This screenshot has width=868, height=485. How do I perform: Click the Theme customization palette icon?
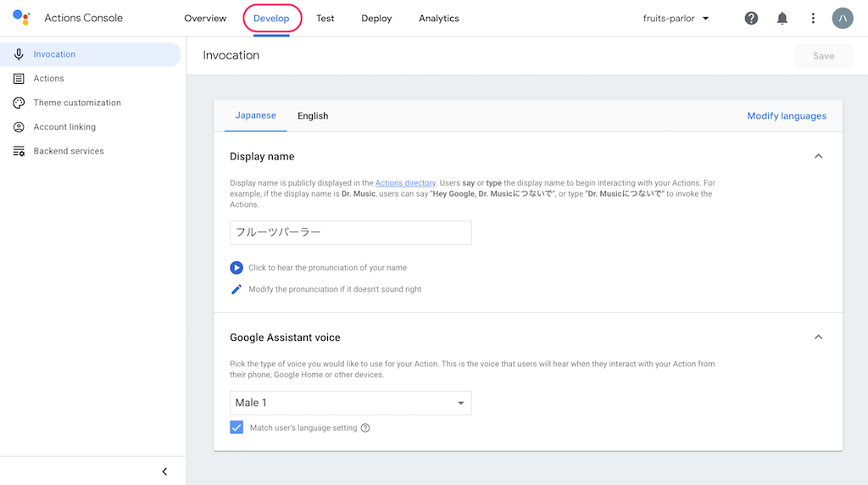pos(19,103)
